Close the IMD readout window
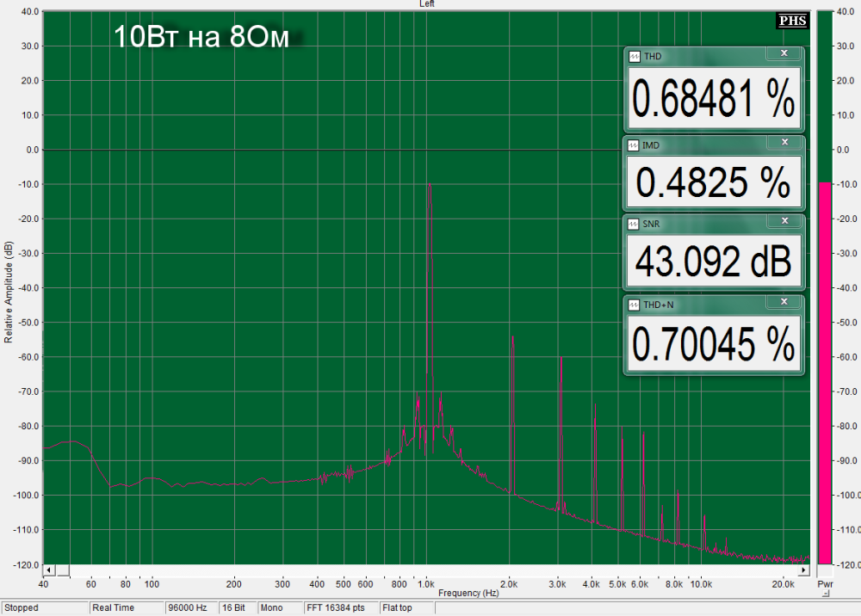The height and width of the screenshot is (616, 861). click(x=783, y=142)
